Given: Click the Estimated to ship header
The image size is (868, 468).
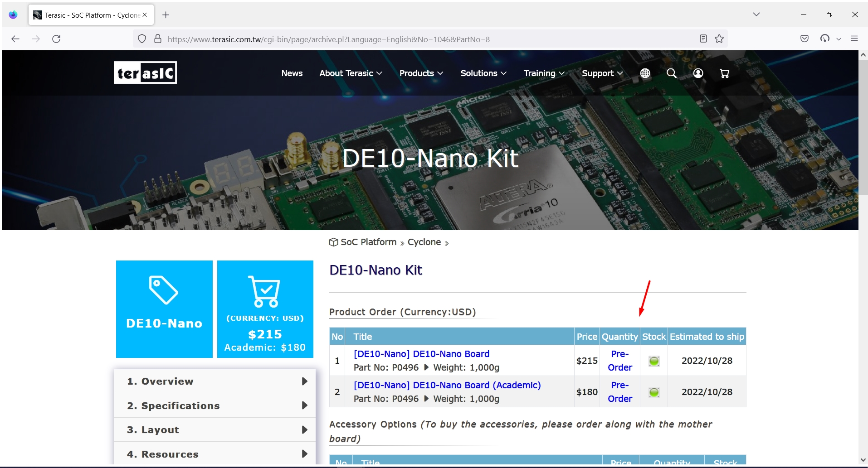Looking at the screenshot, I should coord(707,337).
